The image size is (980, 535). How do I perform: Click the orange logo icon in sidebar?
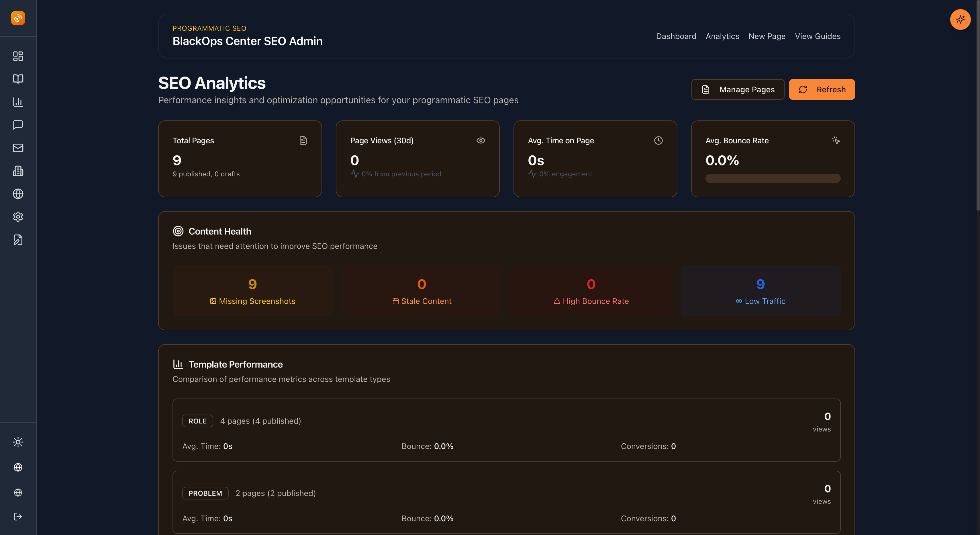pos(18,18)
